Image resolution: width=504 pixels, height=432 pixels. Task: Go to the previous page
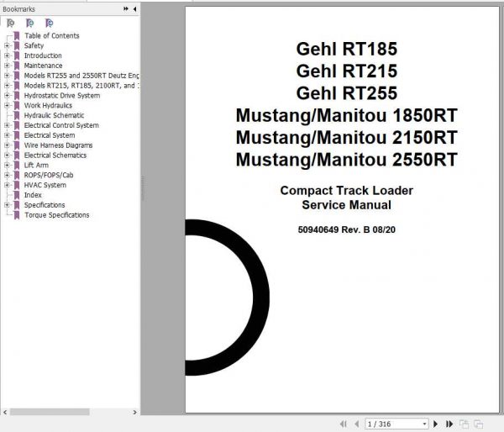click(x=356, y=424)
